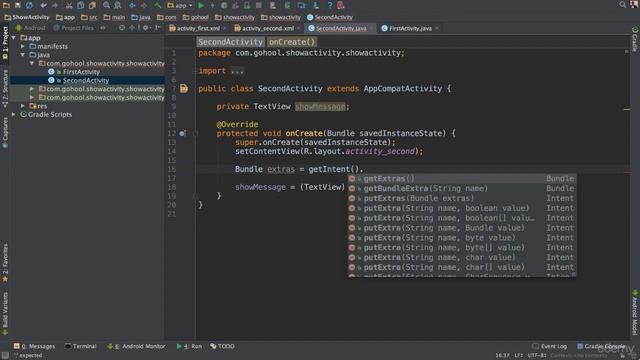Click the Save All toolbar icon
Image resolution: width=640 pixels, height=360 pixels.
(x=18, y=5)
